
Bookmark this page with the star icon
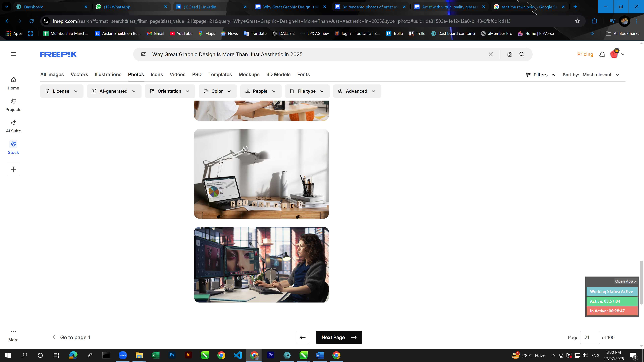(x=577, y=21)
